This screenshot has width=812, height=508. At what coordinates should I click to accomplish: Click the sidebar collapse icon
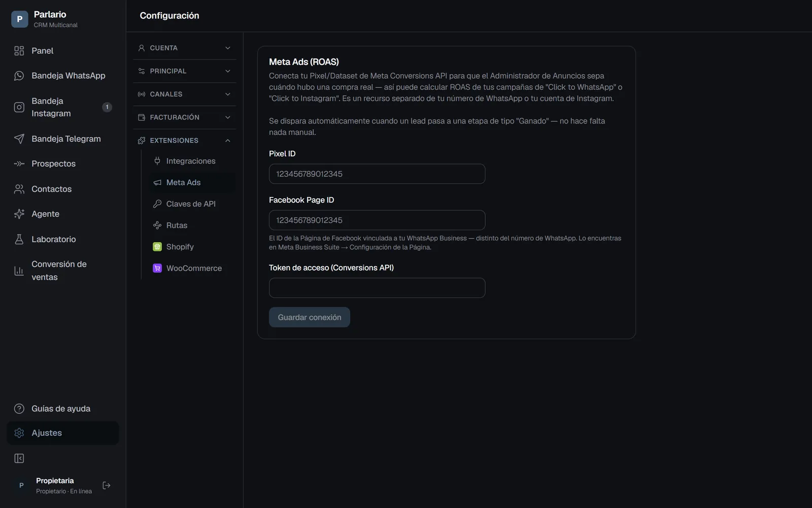click(x=19, y=459)
